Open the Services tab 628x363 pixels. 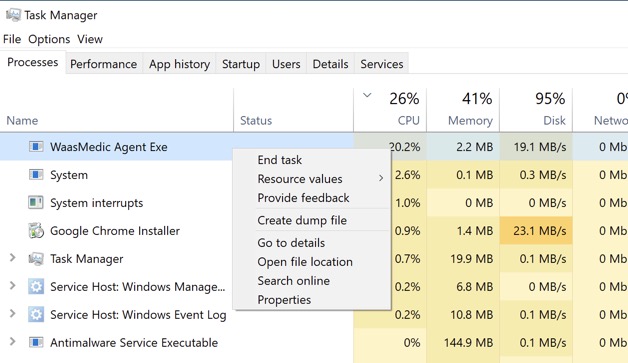click(x=382, y=64)
